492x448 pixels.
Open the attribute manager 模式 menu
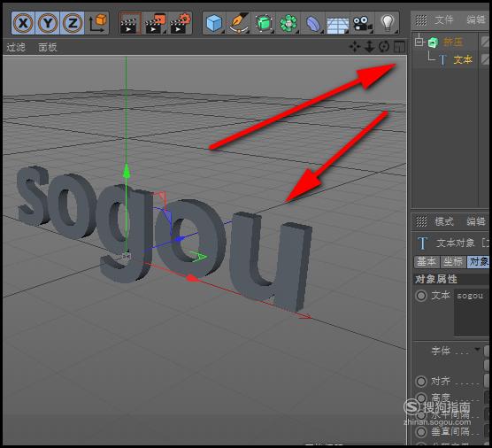coord(444,221)
